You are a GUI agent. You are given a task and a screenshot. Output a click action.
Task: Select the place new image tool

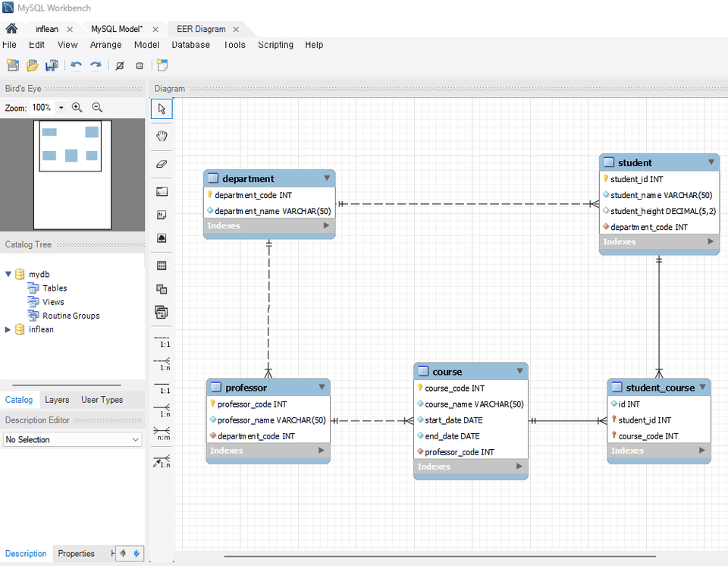click(162, 238)
